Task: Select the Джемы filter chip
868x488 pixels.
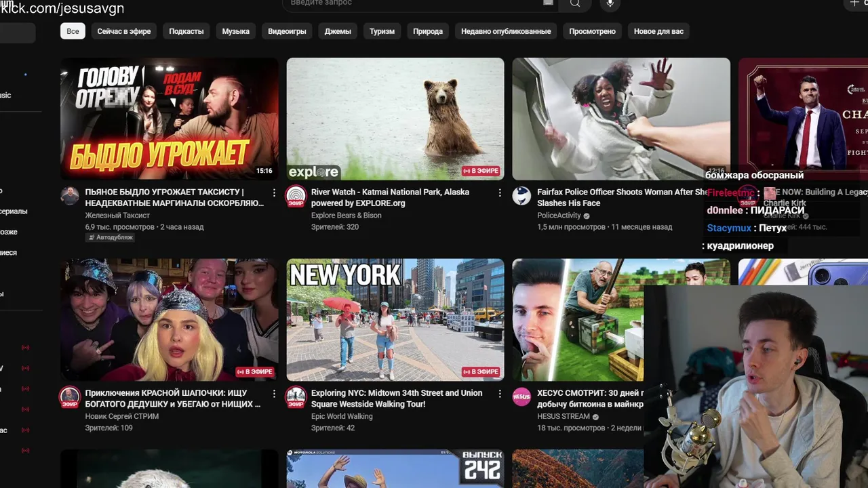Action: 338,31
